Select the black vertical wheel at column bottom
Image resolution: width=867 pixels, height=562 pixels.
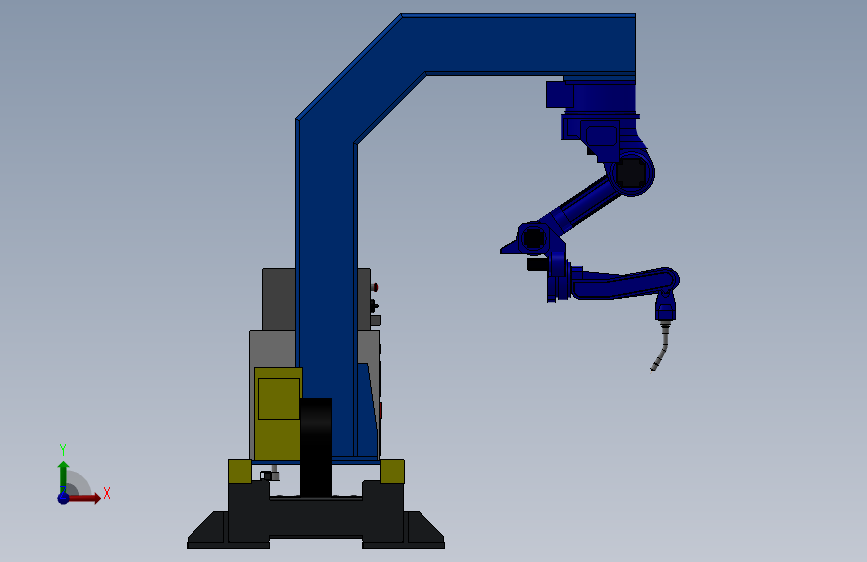pyautogui.click(x=316, y=447)
